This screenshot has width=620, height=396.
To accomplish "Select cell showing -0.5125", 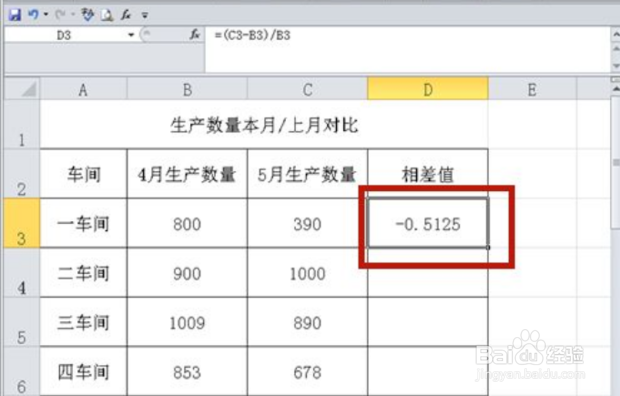I will [428, 223].
